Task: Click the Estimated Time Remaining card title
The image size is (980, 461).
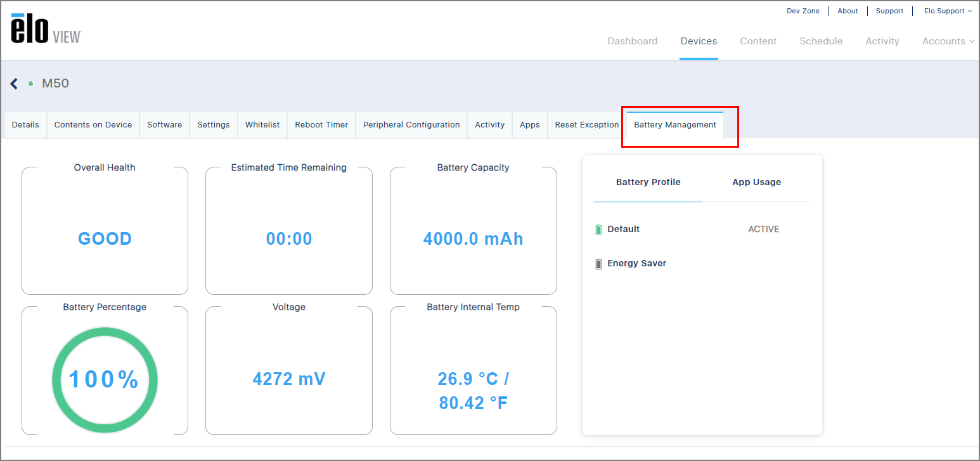Action: coord(289,168)
